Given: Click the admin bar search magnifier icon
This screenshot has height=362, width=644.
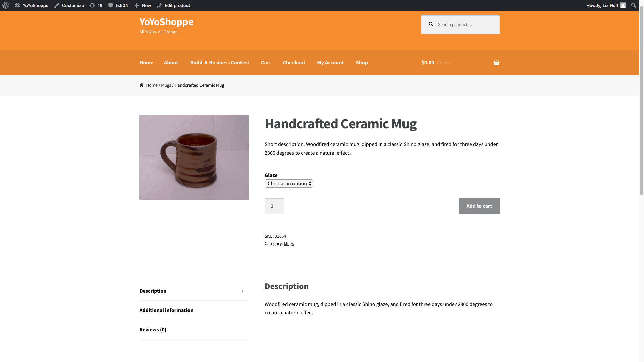Looking at the screenshot, I should (x=633, y=5).
